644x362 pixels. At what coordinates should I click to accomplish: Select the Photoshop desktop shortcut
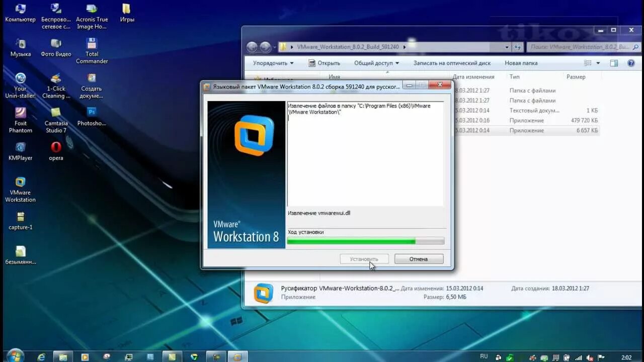[92, 117]
